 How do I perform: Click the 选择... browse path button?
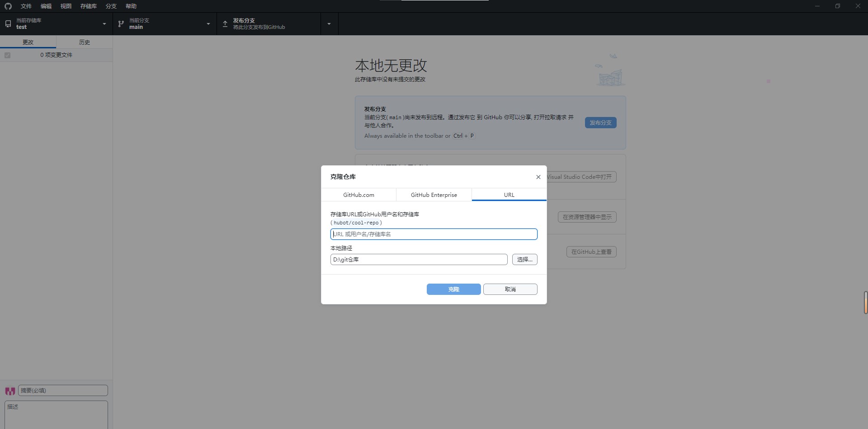point(524,260)
